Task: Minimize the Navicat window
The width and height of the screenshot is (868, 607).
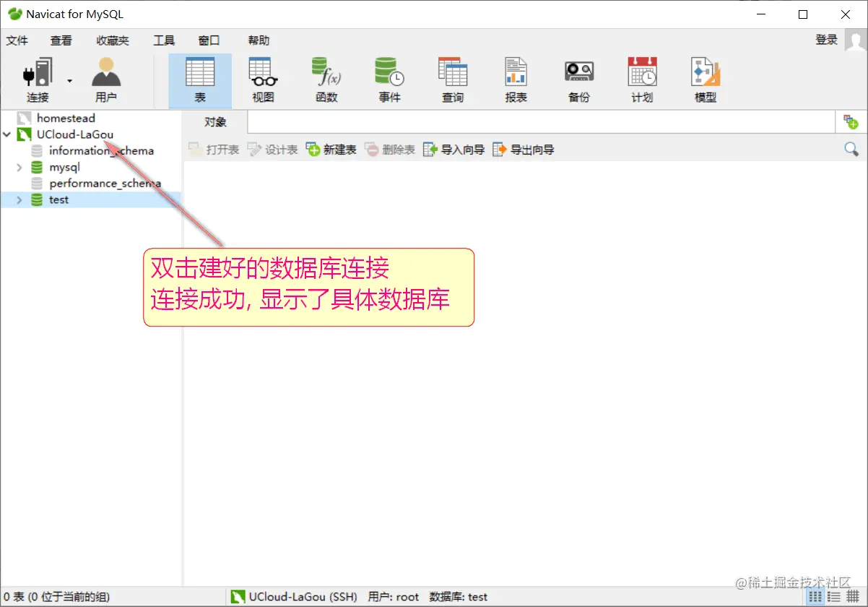Action: pos(760,14)
